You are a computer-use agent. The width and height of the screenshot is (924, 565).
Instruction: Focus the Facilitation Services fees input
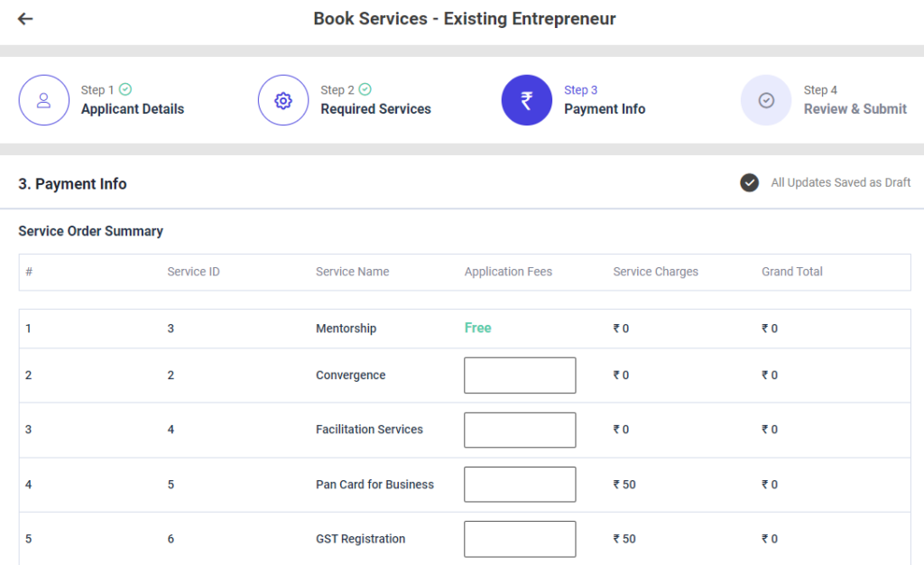[x=520, y=430]
